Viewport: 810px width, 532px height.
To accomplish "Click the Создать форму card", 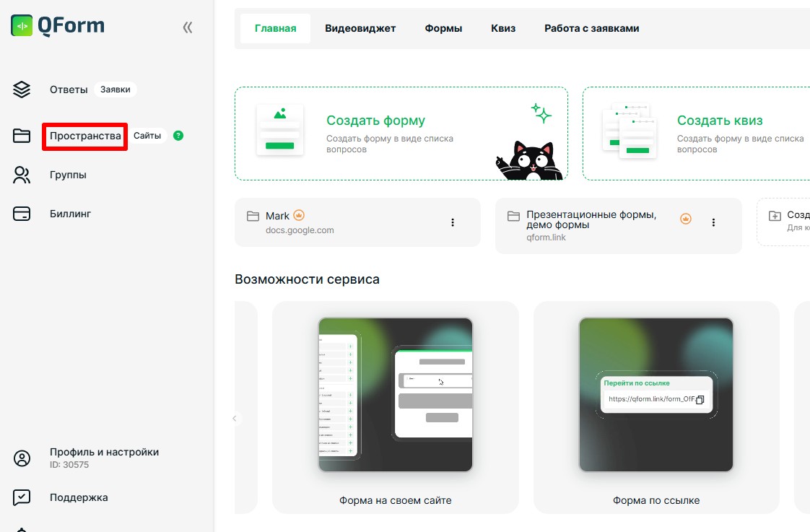I will click(x=401, y=134).
